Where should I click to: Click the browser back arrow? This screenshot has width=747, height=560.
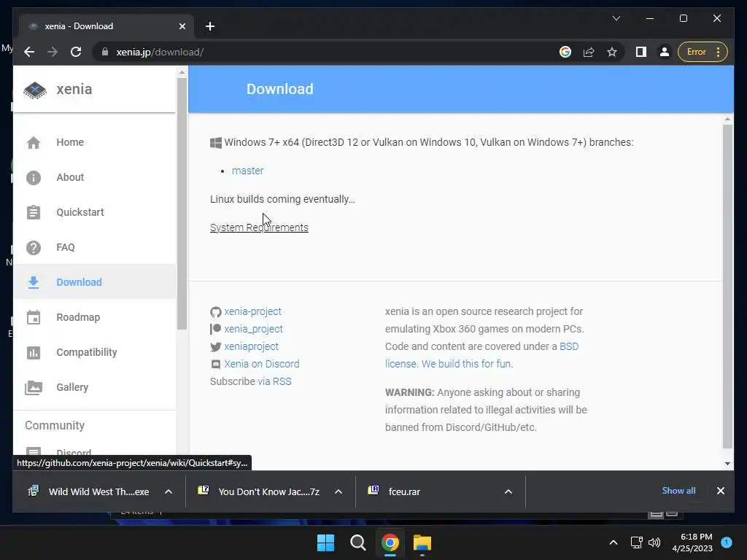point(29,52)
